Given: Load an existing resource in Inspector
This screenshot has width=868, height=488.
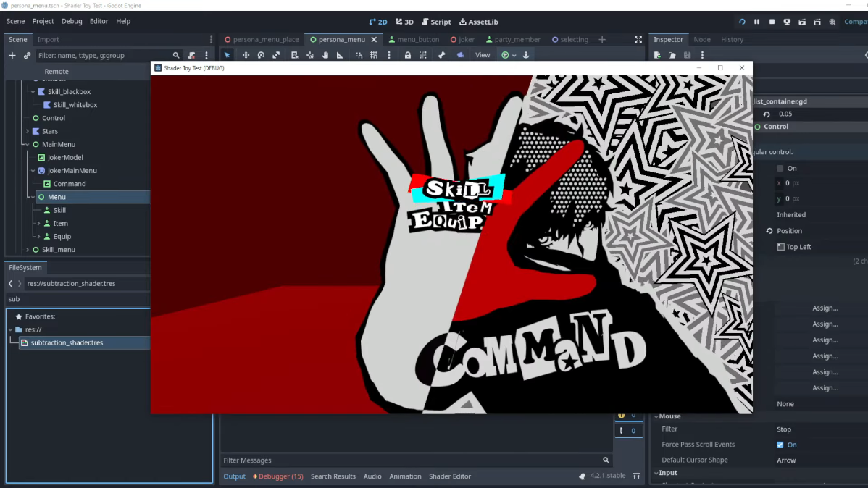Looking at the screenshot, I should click(672, 55).
